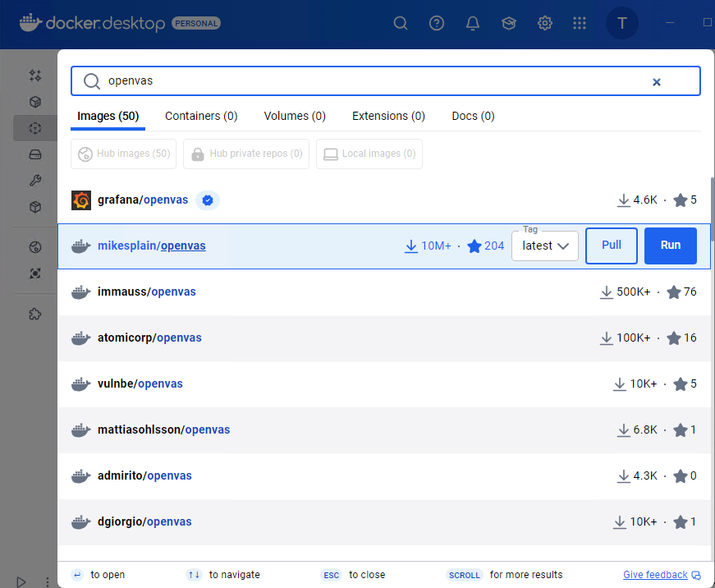Open the user account avatar T

tap(621, 23)
